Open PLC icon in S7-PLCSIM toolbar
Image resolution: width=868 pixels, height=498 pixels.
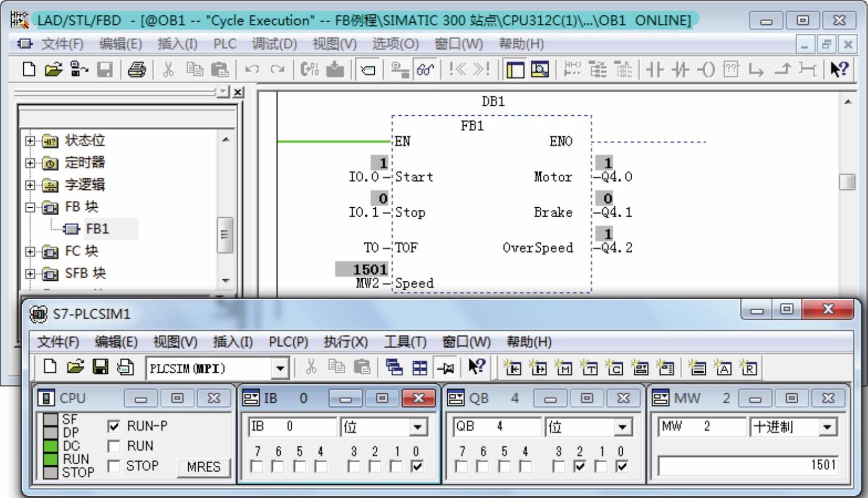75,367
